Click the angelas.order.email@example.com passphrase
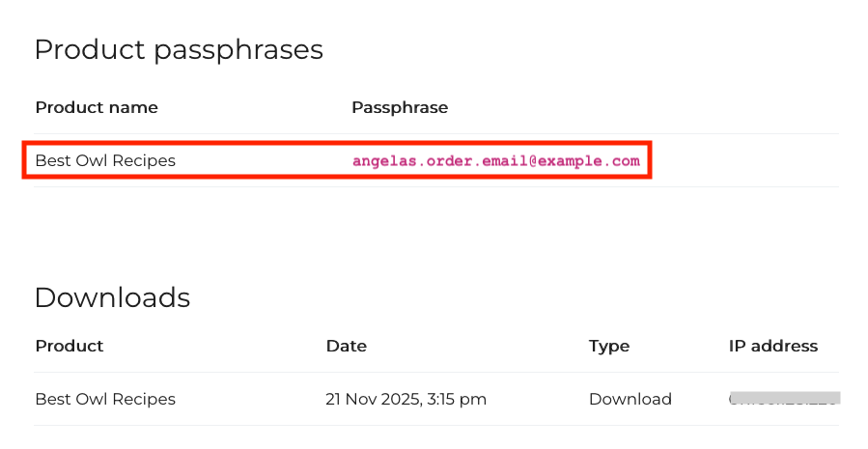The height and width of the screenshot is (449, 868). point(495,161)
